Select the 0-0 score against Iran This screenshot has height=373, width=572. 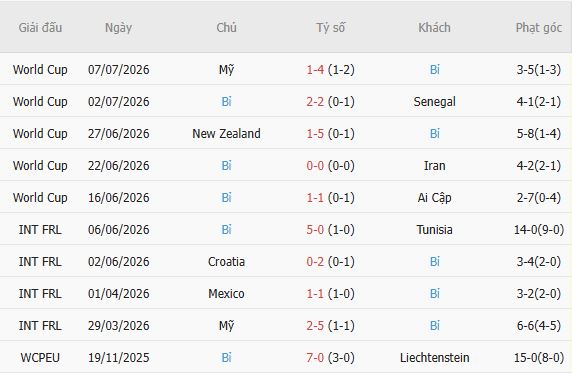(x=315, y=166)
